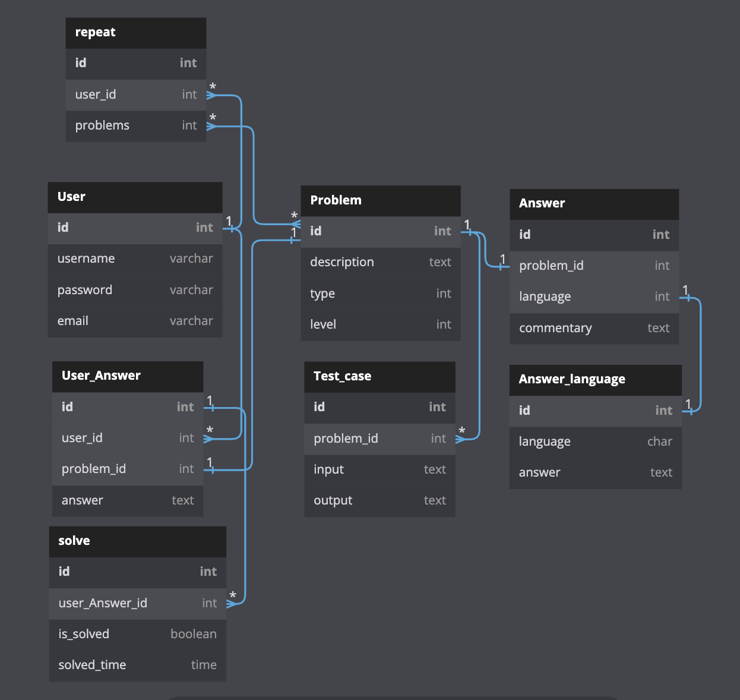Click the Answer table header

[594, 204]
